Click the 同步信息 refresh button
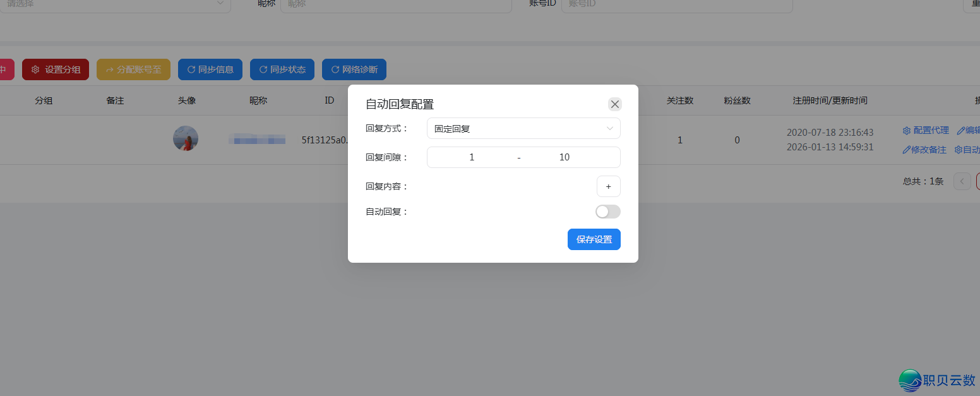The image size is (980, 396). (210, 69)
